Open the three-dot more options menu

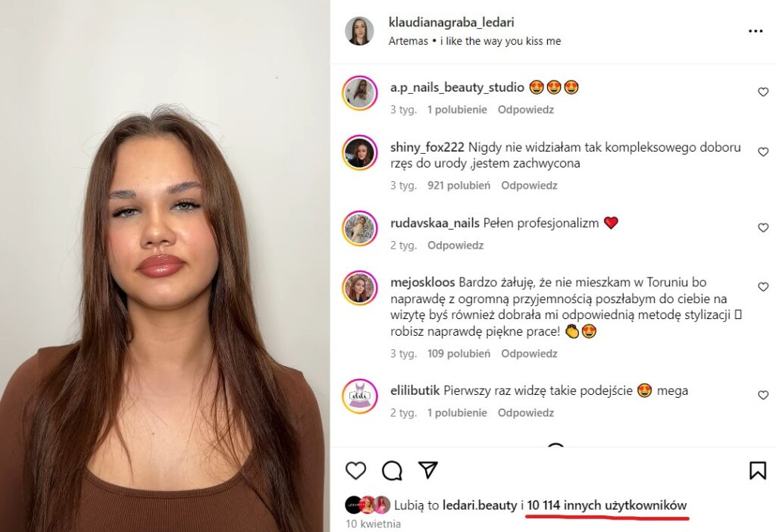756,31
